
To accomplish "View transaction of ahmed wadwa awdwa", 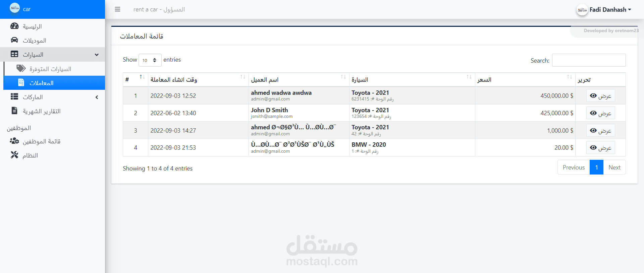I will [x=600, y=96].
